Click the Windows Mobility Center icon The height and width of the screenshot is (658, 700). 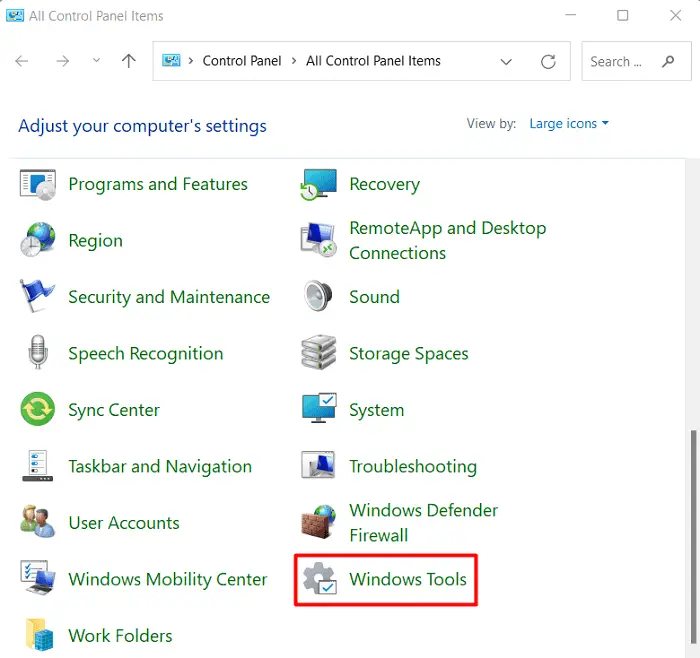[x=38, y=578]
